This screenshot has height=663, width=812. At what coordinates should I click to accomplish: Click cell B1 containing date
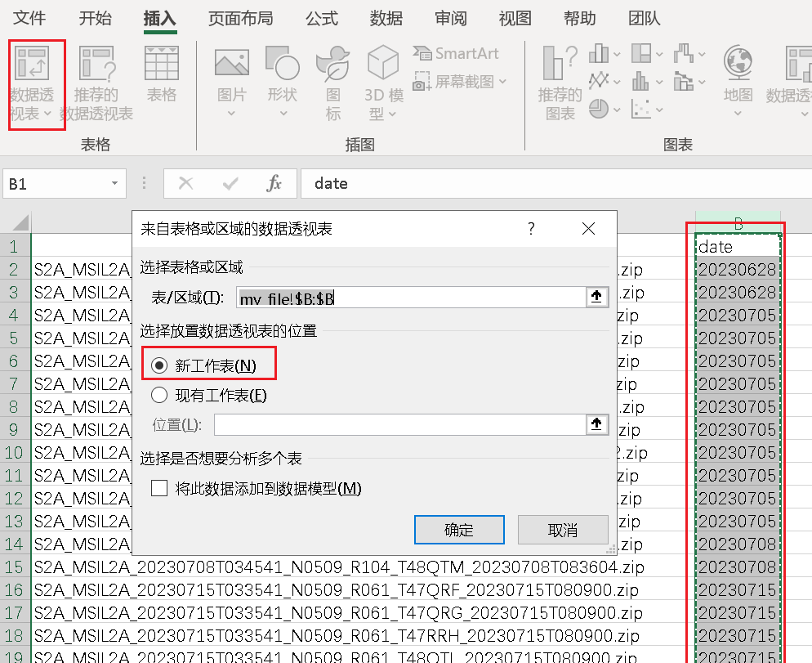[738, 246]
